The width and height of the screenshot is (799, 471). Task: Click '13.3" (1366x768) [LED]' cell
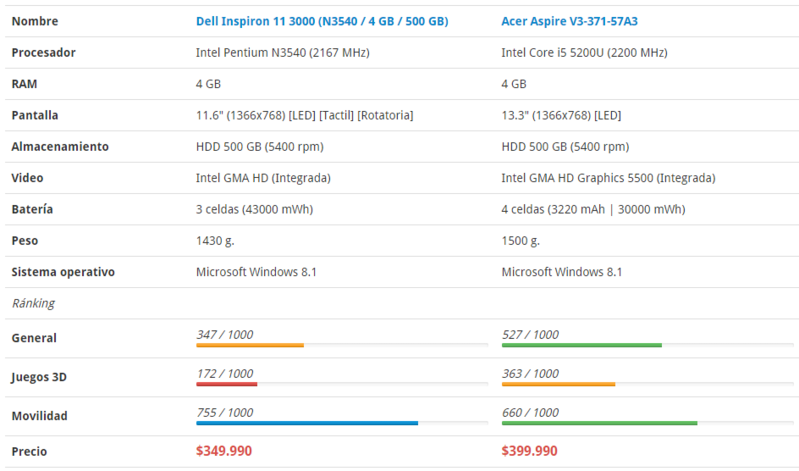click(561, 115)
